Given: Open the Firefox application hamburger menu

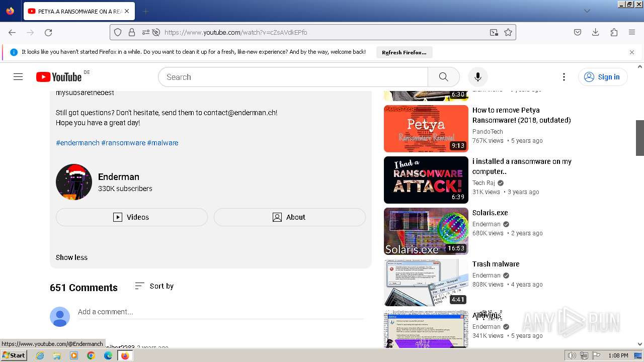Looking at the screenshot, I should [632, 32].
